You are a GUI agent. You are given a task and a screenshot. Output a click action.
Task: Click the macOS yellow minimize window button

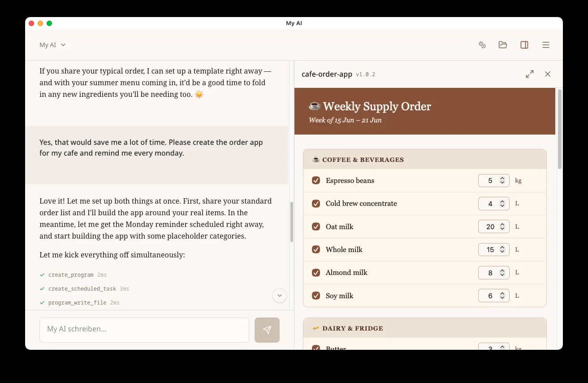coord(40,23)
